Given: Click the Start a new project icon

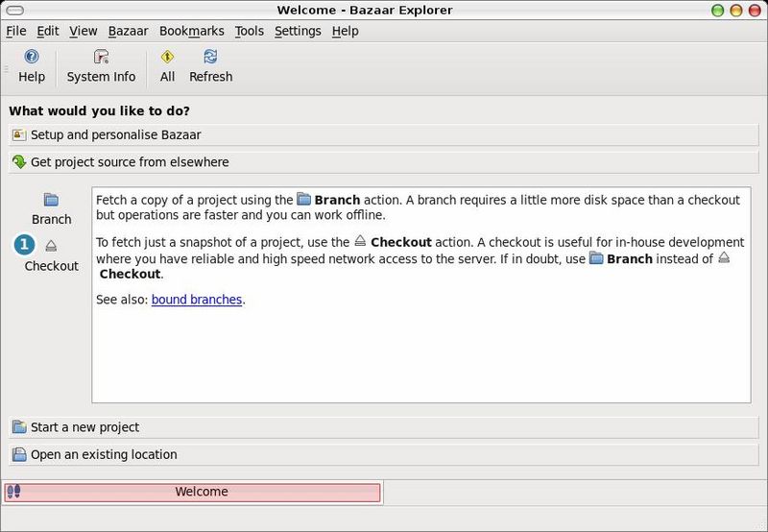Looking at the screenshot, I should click(19, 426).
